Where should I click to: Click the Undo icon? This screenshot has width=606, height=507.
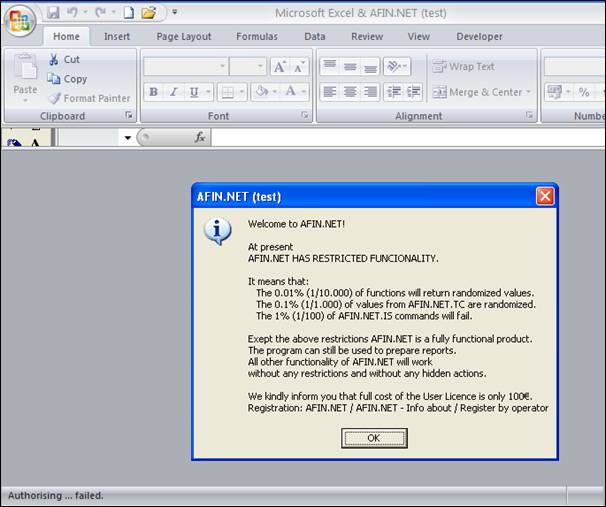pyautogui.click(x=72, y=13)
